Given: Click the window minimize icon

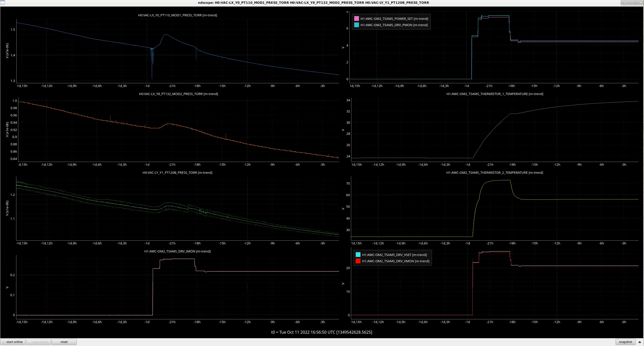Looking at the screenshot, I should tap(630, 3).
